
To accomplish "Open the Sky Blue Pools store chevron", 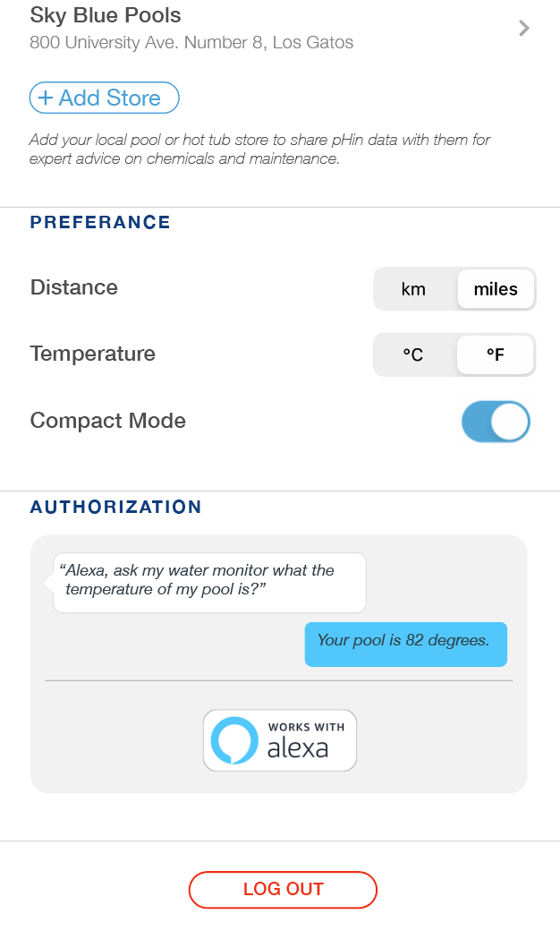I will point(524,29).
